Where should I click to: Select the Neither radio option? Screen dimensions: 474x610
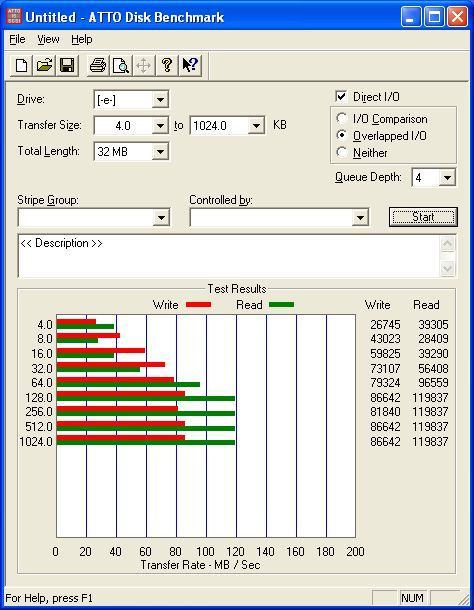[x=341, y=152]
